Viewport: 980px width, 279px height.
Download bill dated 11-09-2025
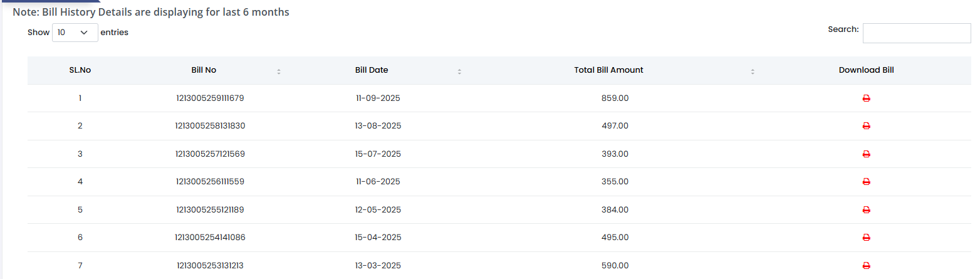(x=866, y=98)
